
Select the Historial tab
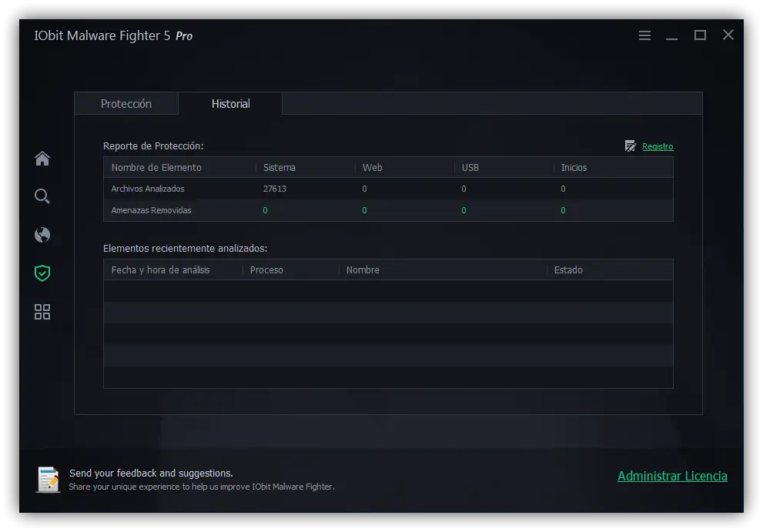[230, 104]
